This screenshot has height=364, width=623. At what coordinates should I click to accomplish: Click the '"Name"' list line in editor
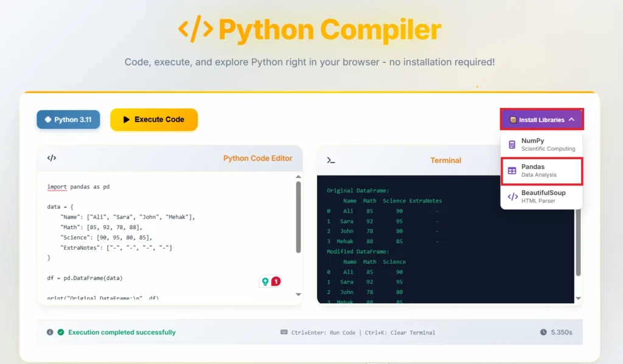(x=128, y=217)
